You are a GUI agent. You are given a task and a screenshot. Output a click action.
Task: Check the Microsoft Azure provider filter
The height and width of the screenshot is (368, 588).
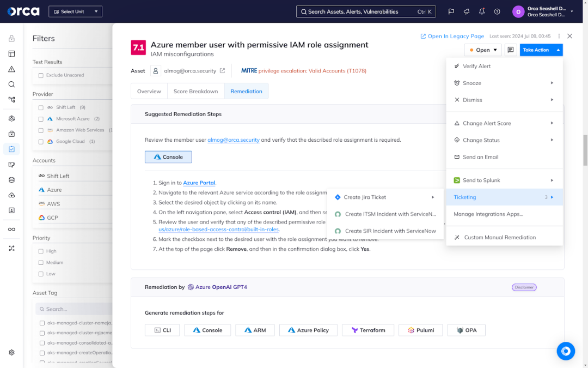(41, 119)
